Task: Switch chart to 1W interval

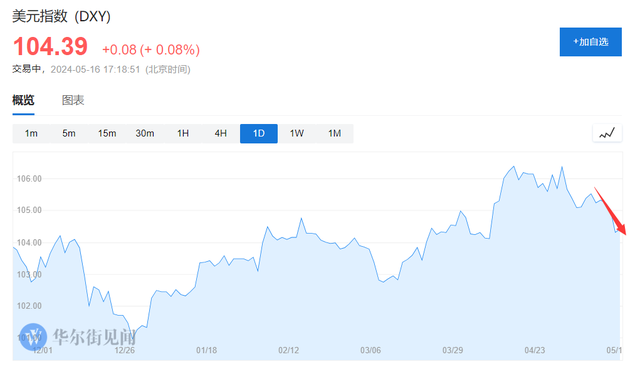Action: tap(297, 133)
